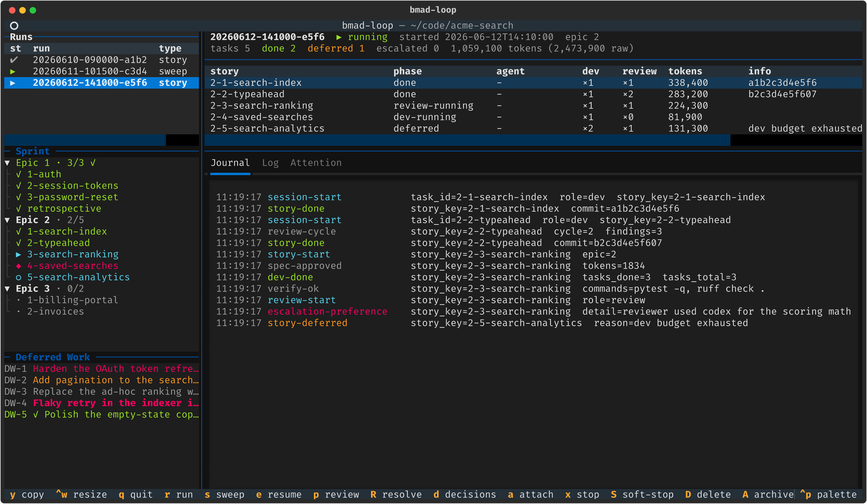Click the 'y copy' shortcut in footer
The width and height of the screenshot is (867, 504).
point(27,495)
